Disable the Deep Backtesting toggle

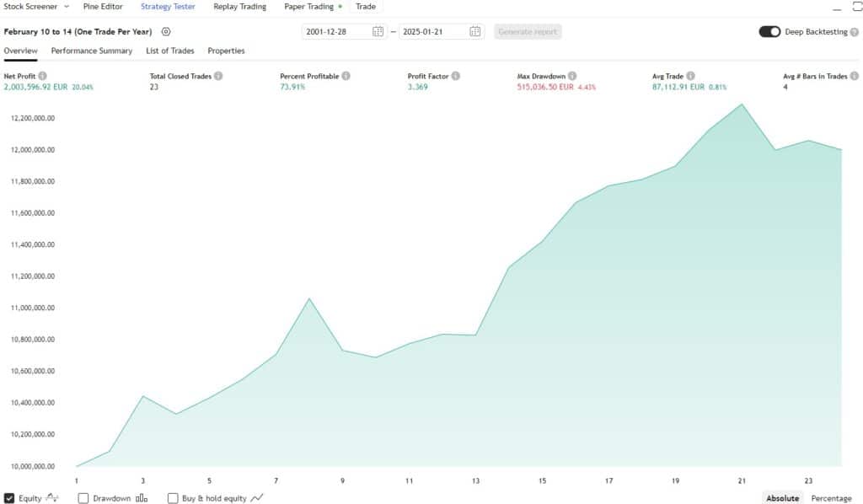(x=769, y=32)
